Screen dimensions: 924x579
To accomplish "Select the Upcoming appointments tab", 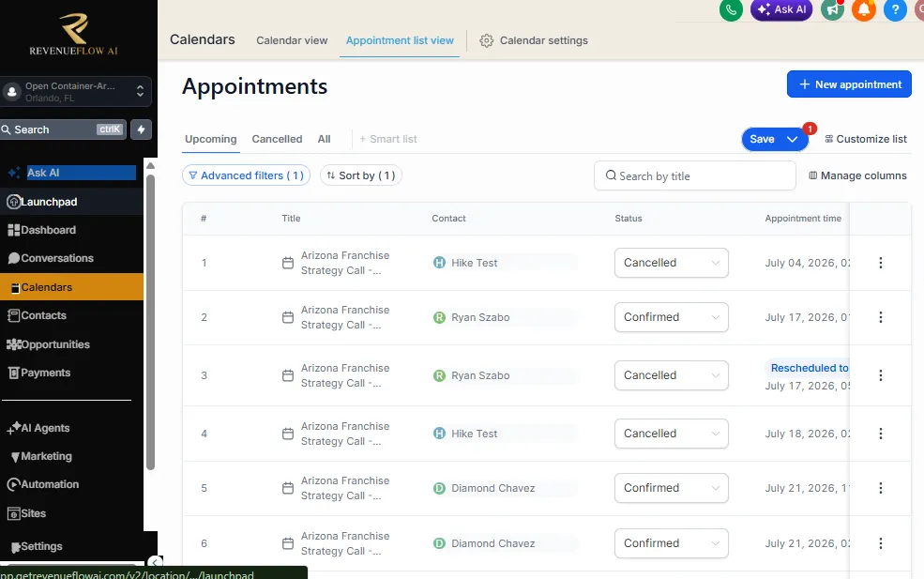I will point(210,139).
